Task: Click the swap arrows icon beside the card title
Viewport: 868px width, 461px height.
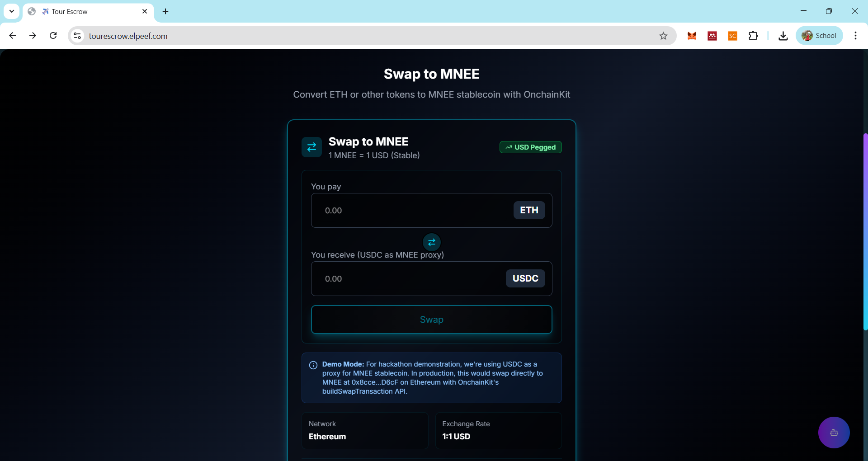Action: click(311, 147)
